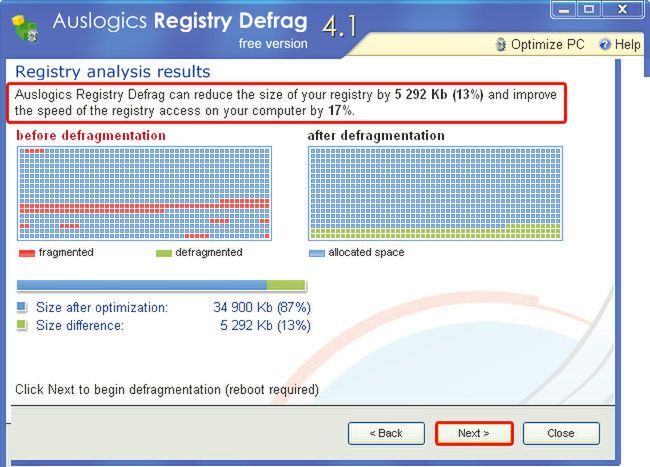The width and height of the screenshot is (650, 467).
Task: Click the 'Registry analysis results' heading
Action: point(113,72)
